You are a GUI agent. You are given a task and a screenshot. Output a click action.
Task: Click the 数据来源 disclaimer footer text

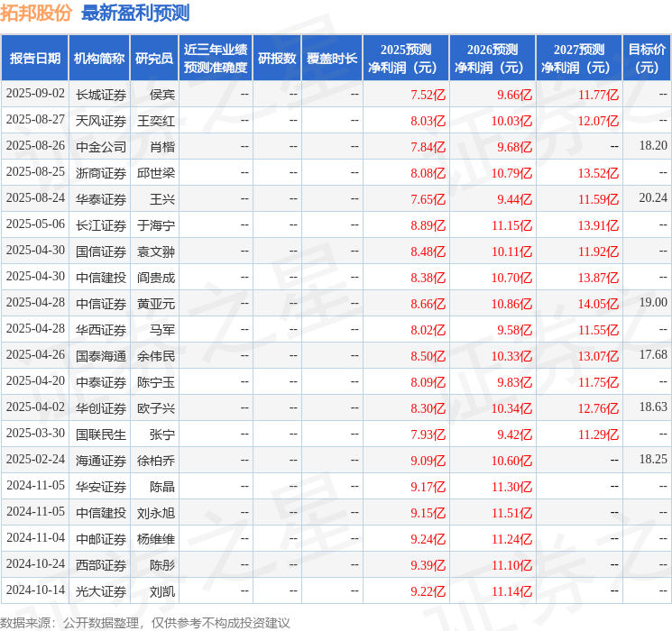(145, 622)
